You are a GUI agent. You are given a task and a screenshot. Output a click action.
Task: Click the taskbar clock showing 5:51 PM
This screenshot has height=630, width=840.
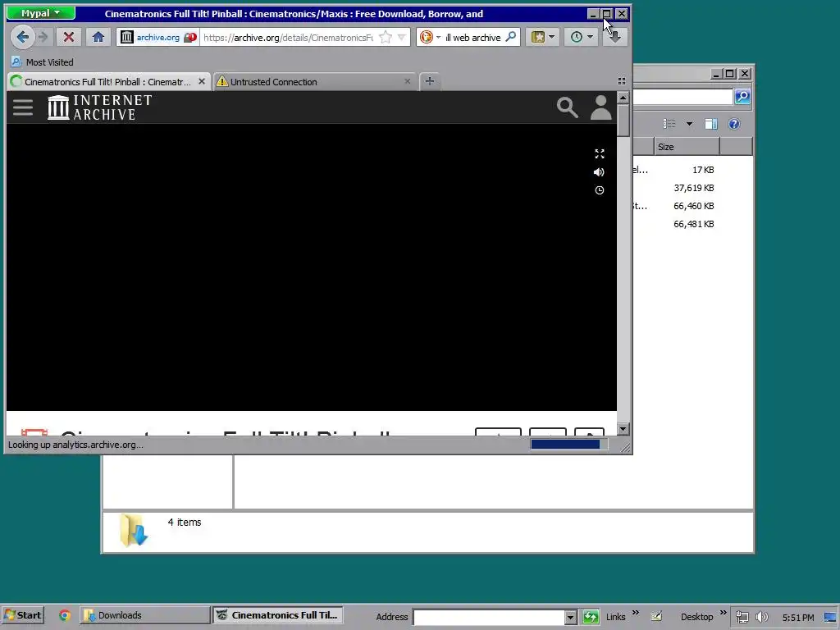coord(797,617)
